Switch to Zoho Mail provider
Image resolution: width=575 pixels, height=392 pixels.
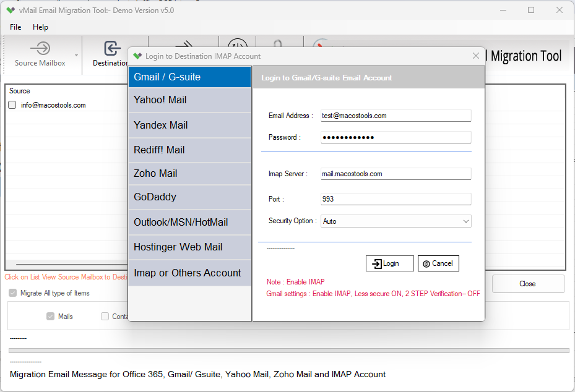pos(189,174)
